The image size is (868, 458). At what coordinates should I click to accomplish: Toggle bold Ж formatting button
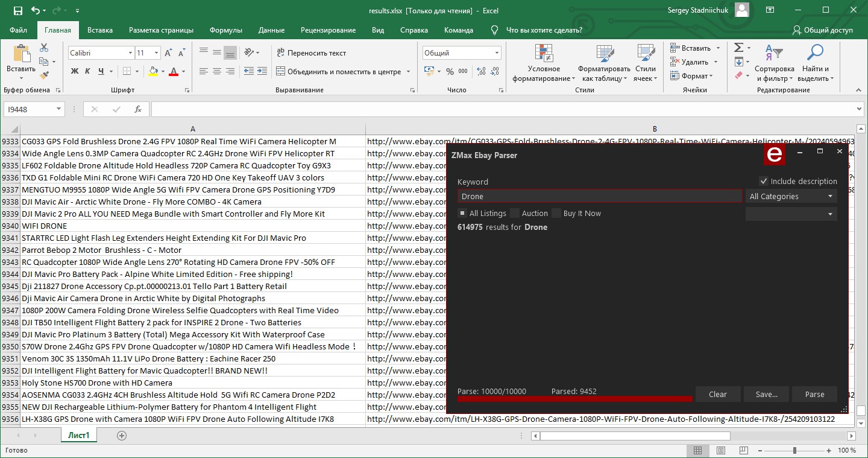pyautogui.click(x=75, y=71)
